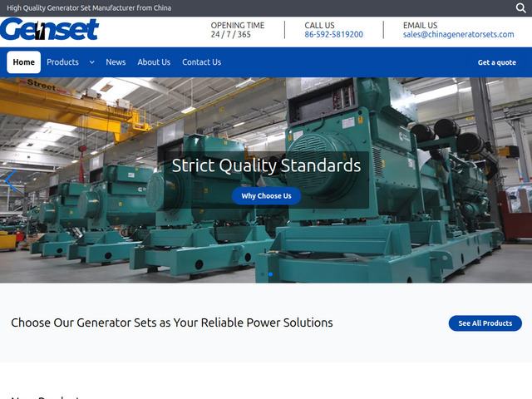Select the highlighted blue carousel dot
The height and width of the screenshot is (399, 532).
click(270, 274)
